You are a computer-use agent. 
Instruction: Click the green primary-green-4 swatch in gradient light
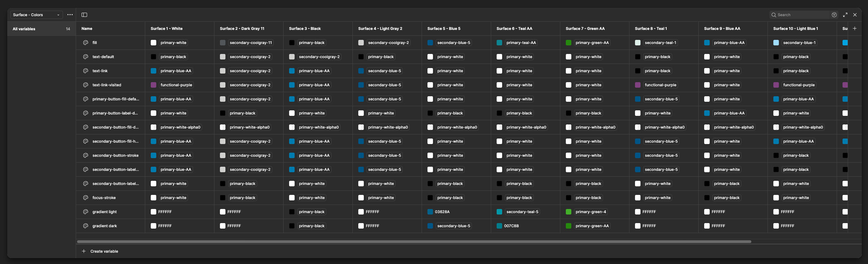569,212
